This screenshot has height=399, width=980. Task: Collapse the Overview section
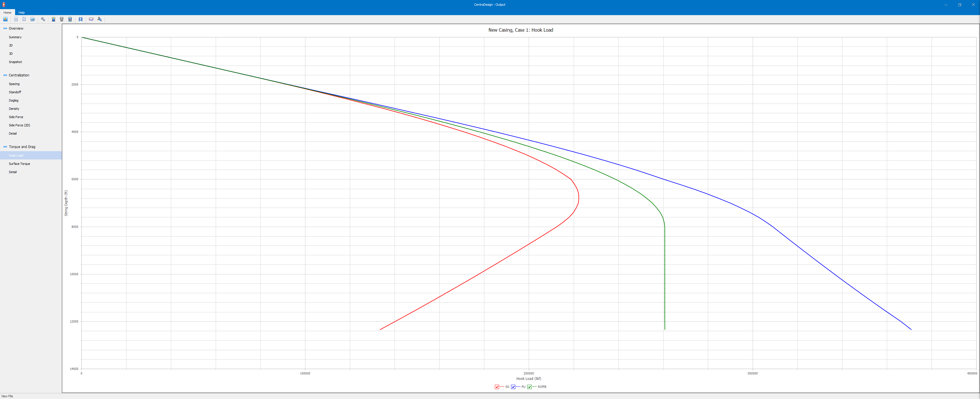pyautogui.click(x=5, y=29)
